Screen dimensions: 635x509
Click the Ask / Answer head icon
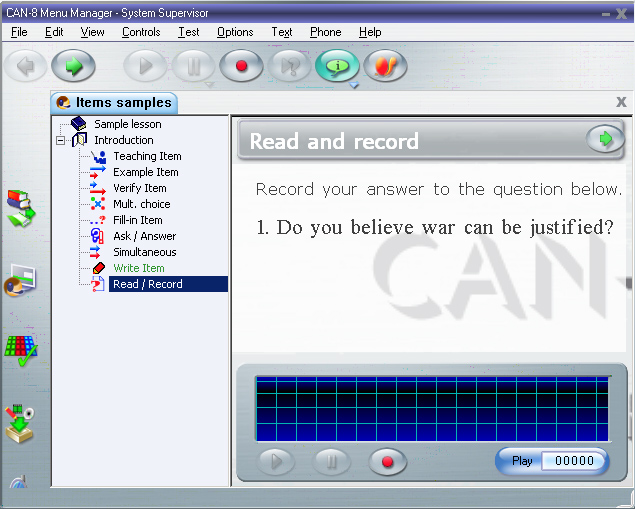[97, 236]
